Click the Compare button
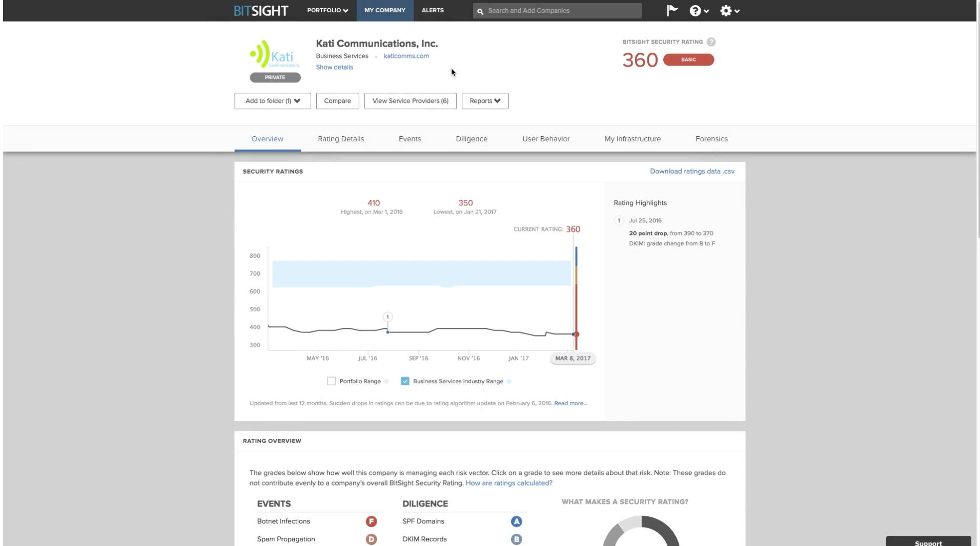 click(x=337, y=101)
